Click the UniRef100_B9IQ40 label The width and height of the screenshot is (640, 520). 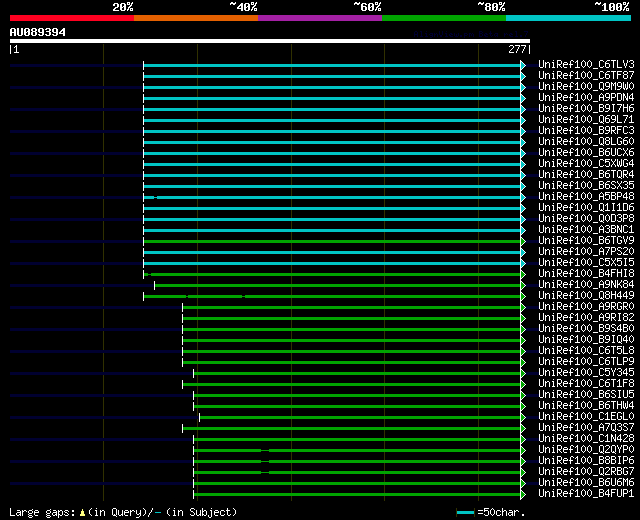tap(586, 340)
